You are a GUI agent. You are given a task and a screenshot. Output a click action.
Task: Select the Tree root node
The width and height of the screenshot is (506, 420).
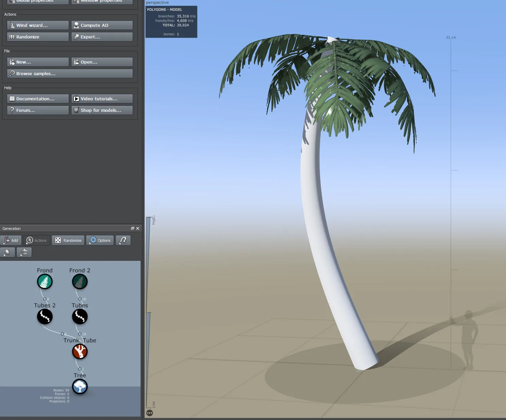pyautogui.click(x=80, y=387)
